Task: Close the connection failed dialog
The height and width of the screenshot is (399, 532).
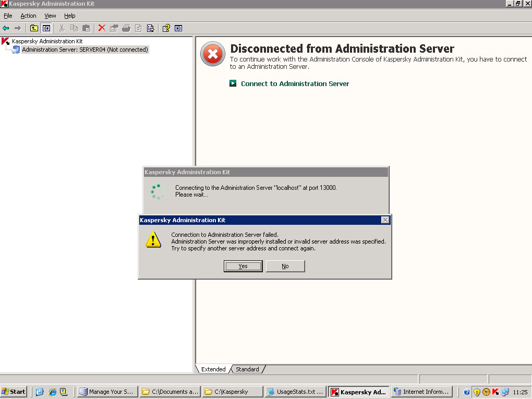Action: (385, 220)
